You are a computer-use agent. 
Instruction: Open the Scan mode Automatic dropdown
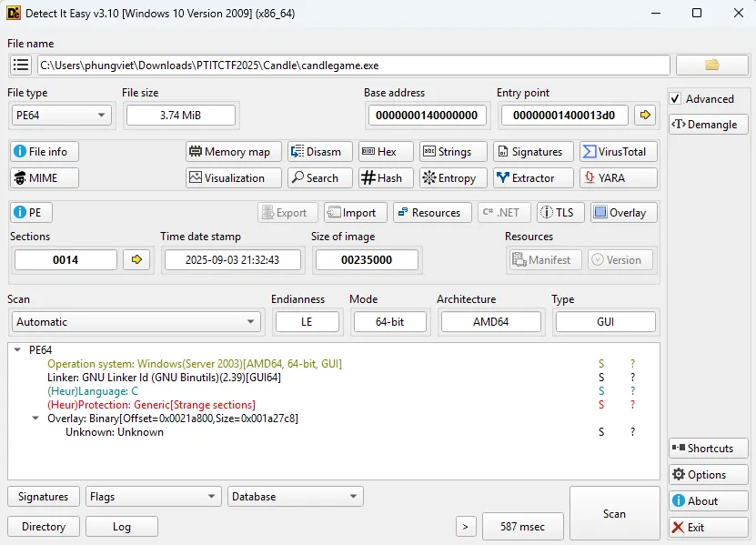tap(136, 322)
